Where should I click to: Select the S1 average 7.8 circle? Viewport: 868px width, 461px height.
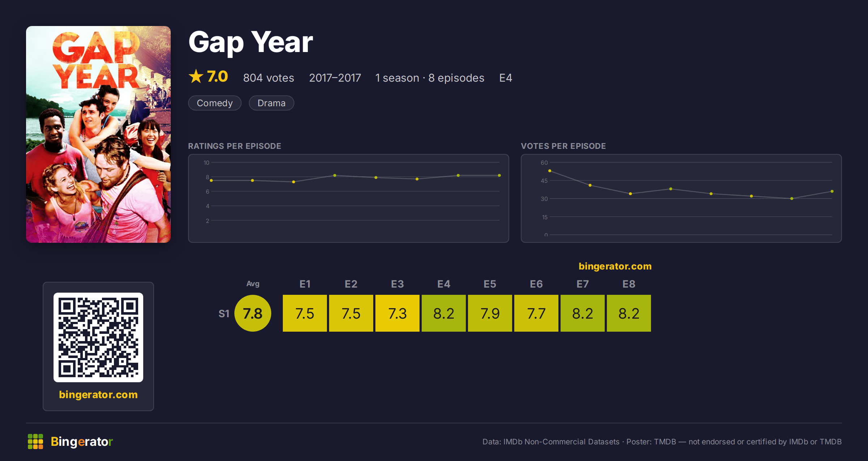pos(253,313)
